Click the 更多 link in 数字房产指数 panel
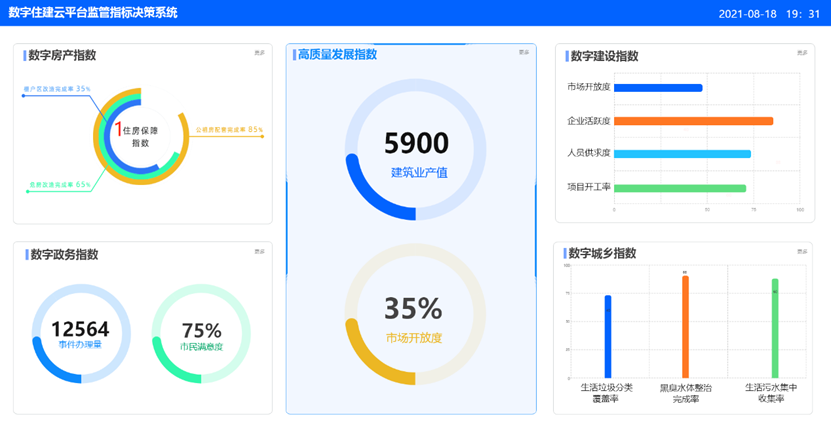Screen dimensions: 831x429 259,53
